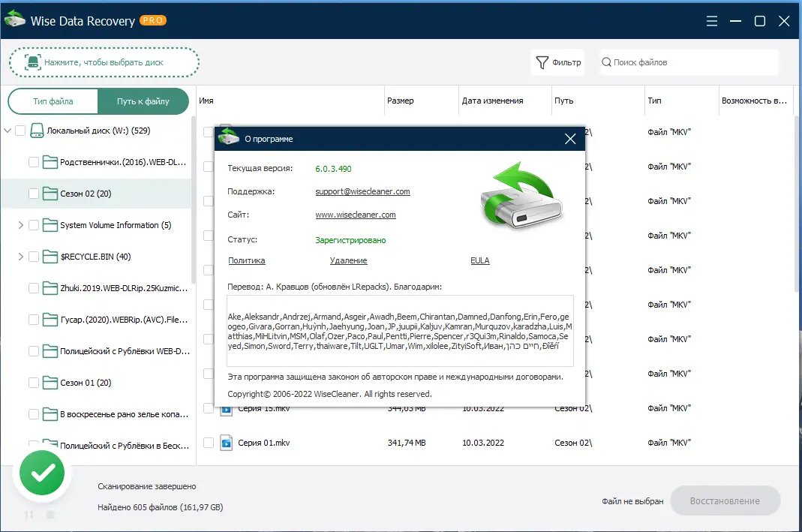The height and width of the screenshot is (532, 802).
Task: Tick the Сезон 01 (20) checkbox
Action: (34, 383)
